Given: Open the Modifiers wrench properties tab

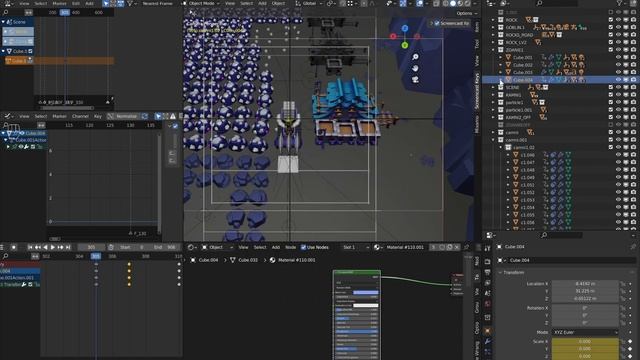Looking at the screenshot, I should pos(487,341).
